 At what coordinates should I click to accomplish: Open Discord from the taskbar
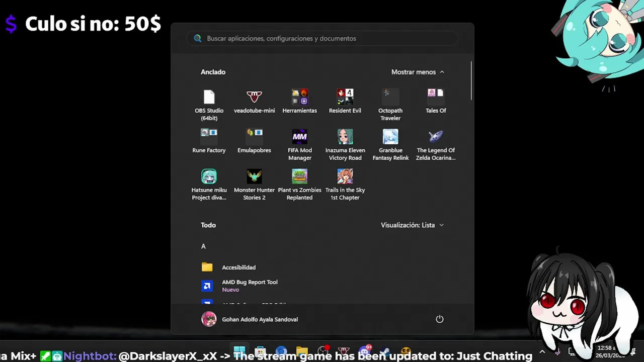[x=365, y=351]
